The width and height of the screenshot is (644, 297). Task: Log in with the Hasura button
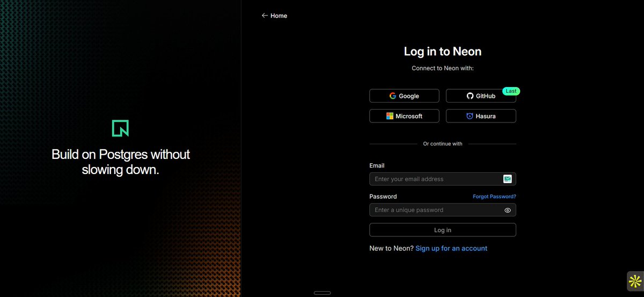(481, 115)
